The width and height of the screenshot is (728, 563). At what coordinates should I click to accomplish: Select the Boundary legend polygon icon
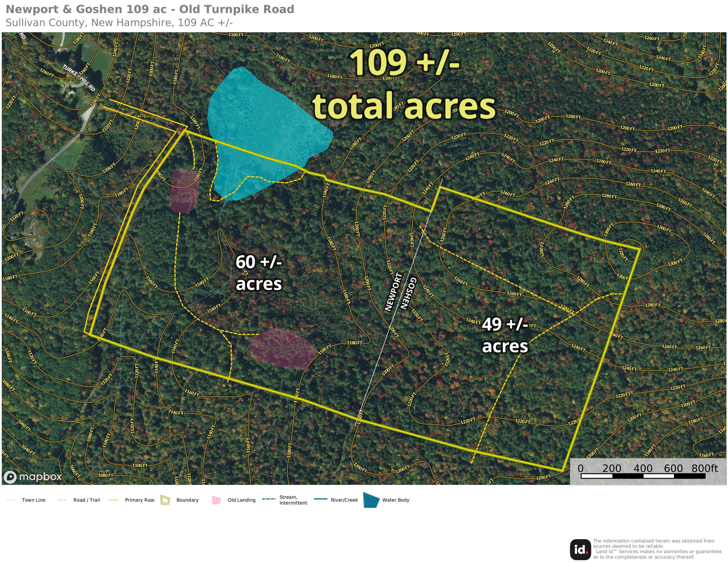pyautogui.click(x=165, y=500)
